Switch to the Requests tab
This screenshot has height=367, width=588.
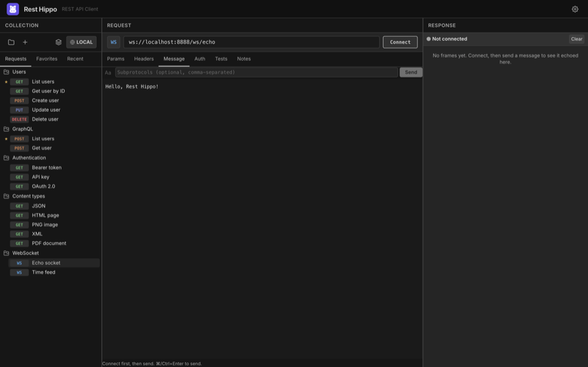tap(16, 59)
